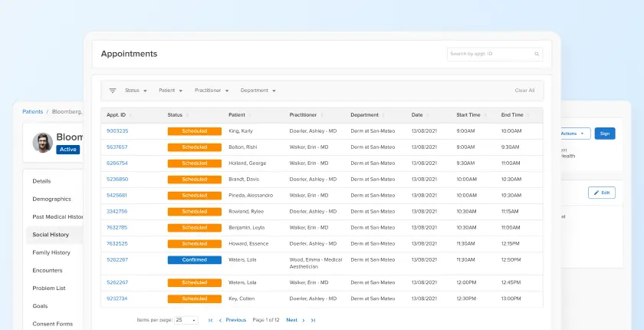Image resolution: width=644 pixels, height=330 pixels.
Task: Sort by Patient column icon
Action: [x=250, y=115]
